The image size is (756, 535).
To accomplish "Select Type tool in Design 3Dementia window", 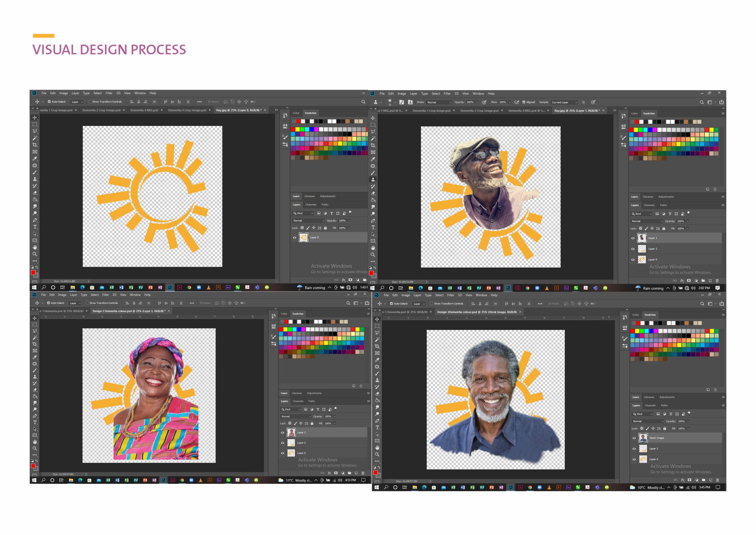I will (377, 427).
